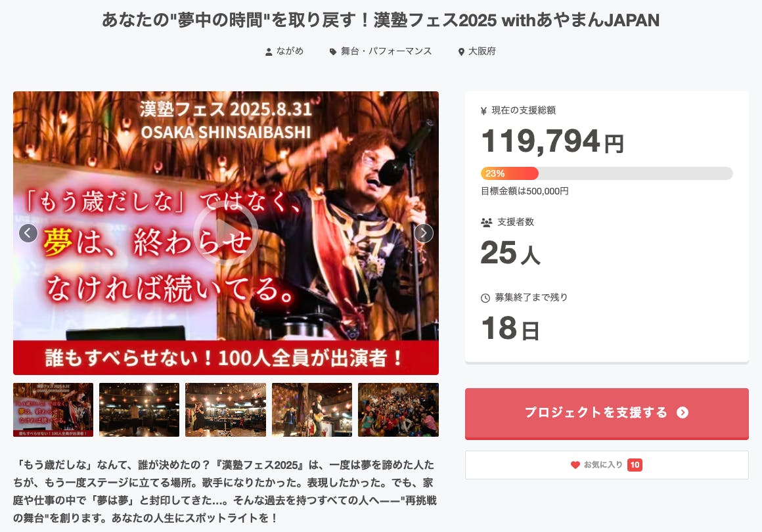Click the location pin icon

tap(461, 51)
